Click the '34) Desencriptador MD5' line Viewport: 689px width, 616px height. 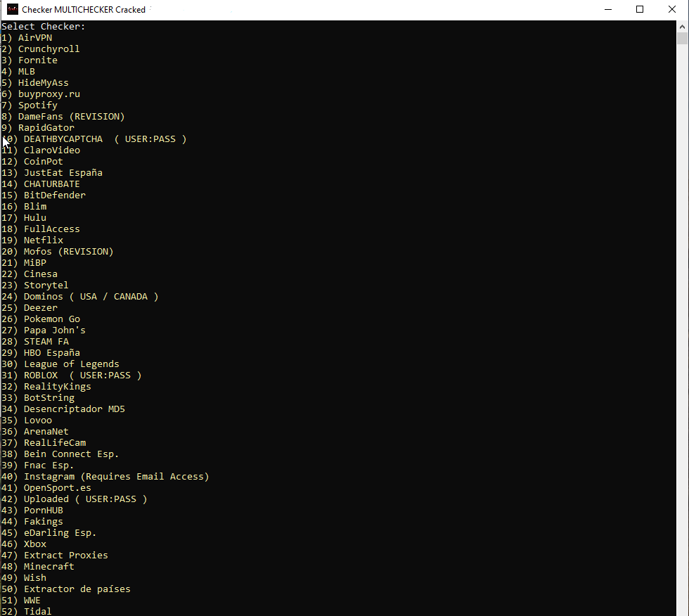coord(63,409)
